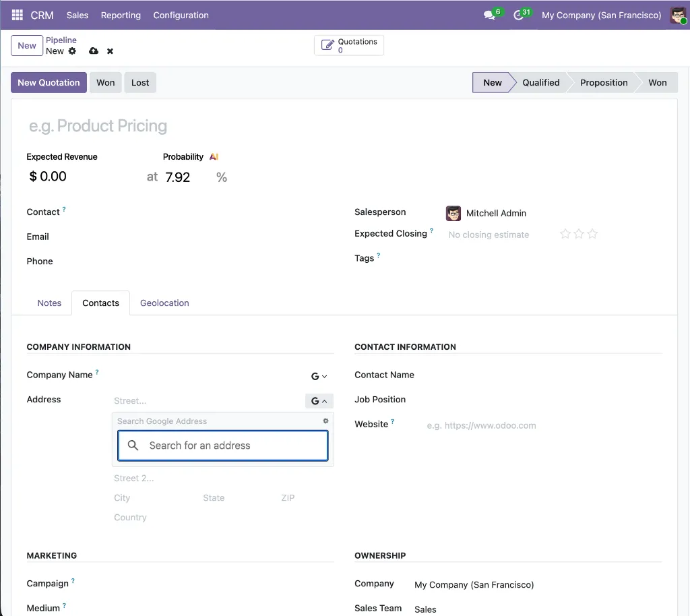Set stage to Won in statusbar
This screenshot has width=690, height=616.
(x=658, y=82)
